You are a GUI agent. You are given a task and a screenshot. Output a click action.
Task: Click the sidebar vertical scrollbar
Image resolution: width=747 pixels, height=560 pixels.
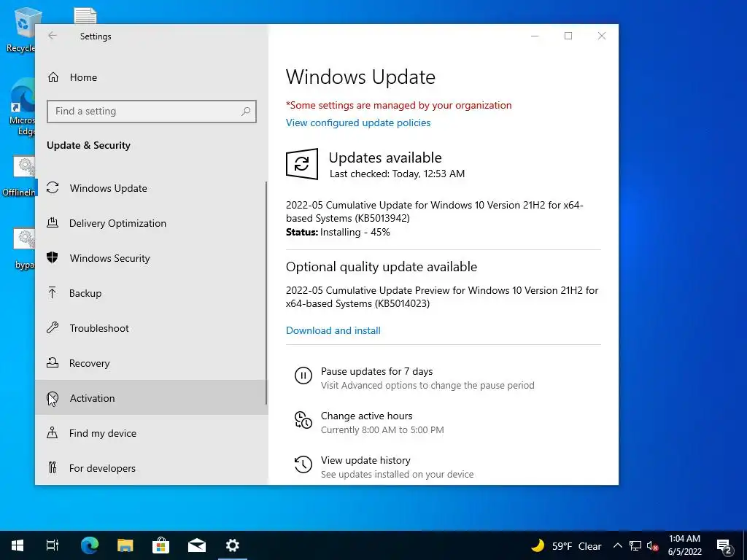pyautogui.click(x=266, y=293)
